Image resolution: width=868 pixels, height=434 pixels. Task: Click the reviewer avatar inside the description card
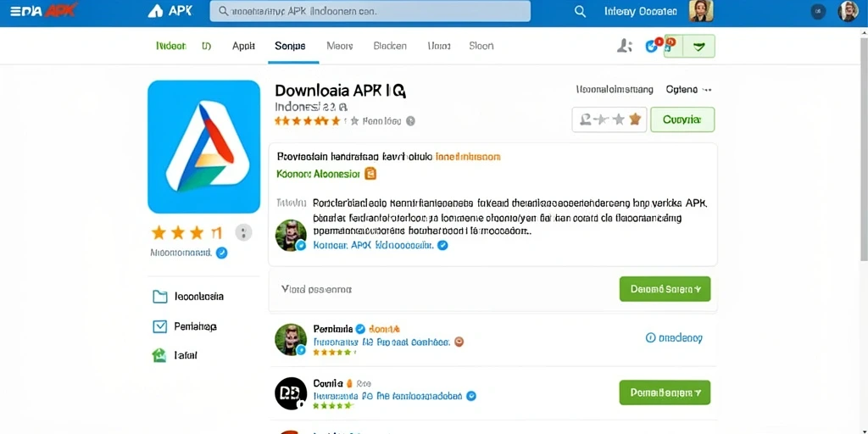291,236
